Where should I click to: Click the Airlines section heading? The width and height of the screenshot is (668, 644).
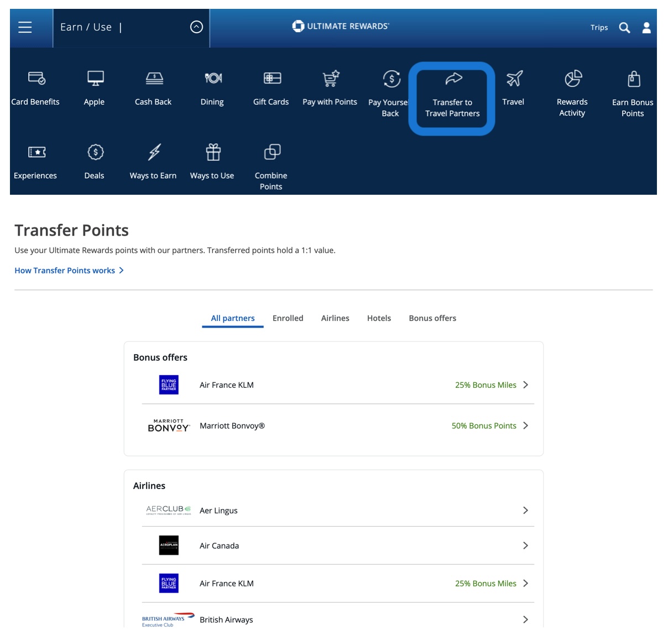149,486
